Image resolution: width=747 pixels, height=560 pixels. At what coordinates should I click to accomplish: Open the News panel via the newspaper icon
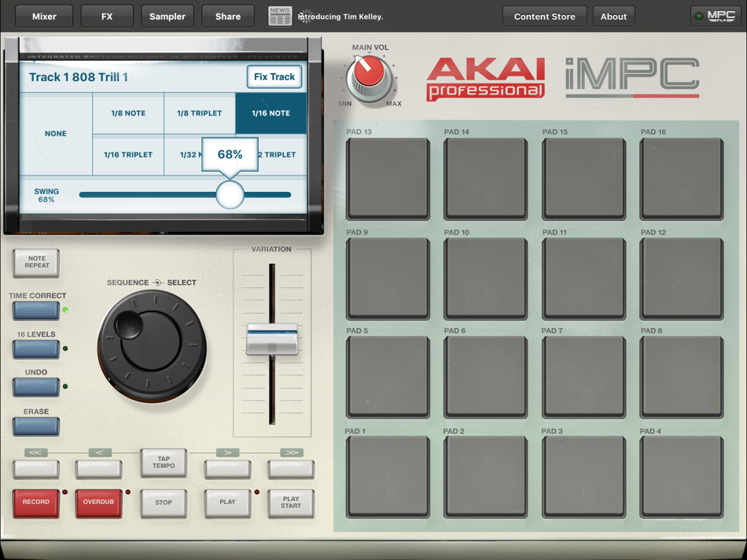[x=280, y=16]
